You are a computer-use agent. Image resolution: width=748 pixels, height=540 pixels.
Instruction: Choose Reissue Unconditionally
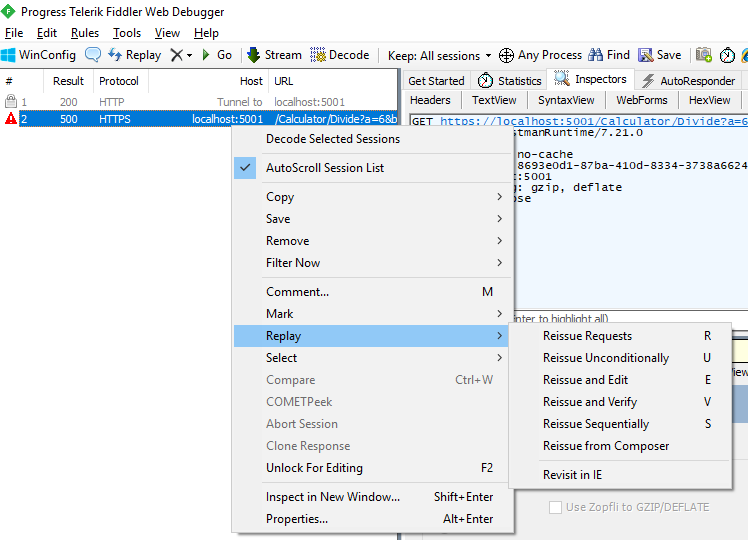pos(620,358)
